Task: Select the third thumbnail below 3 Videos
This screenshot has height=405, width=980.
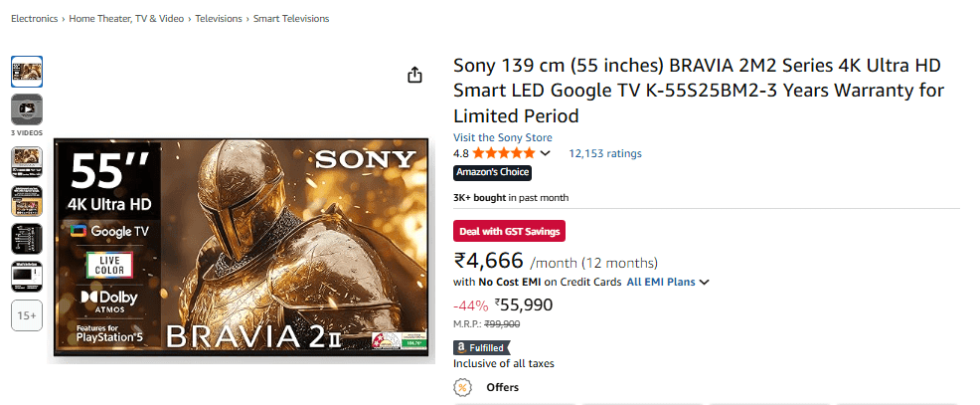Action: tap(27, 238)
